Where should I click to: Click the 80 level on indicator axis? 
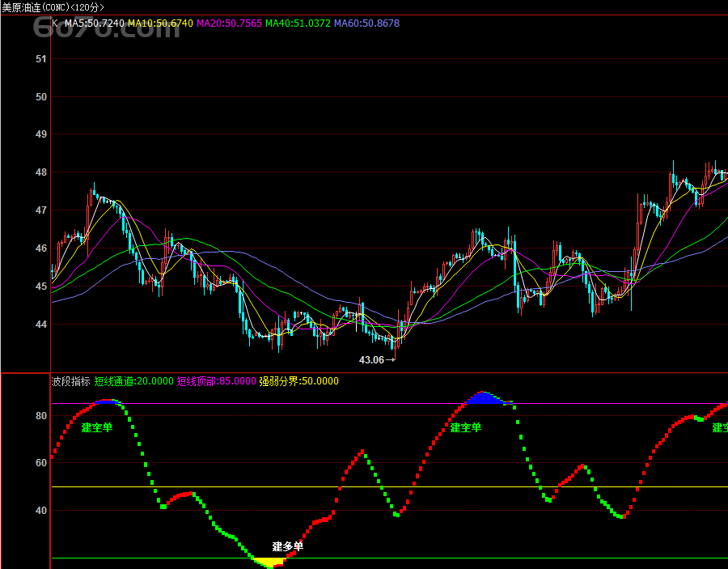coord(41,416)
